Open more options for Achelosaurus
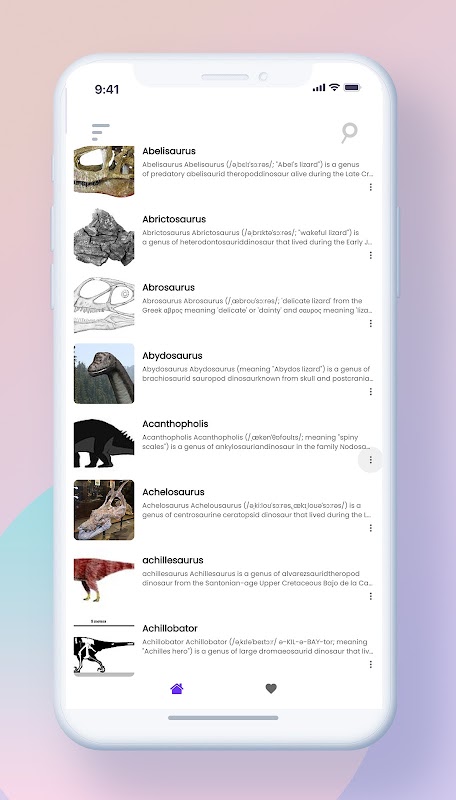 tap(370, 528)
